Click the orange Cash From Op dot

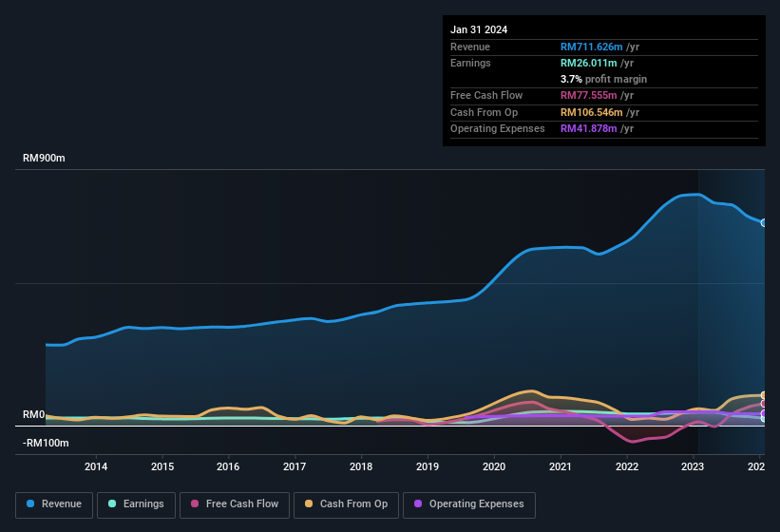pyautogui.click(x=309, y=503)
